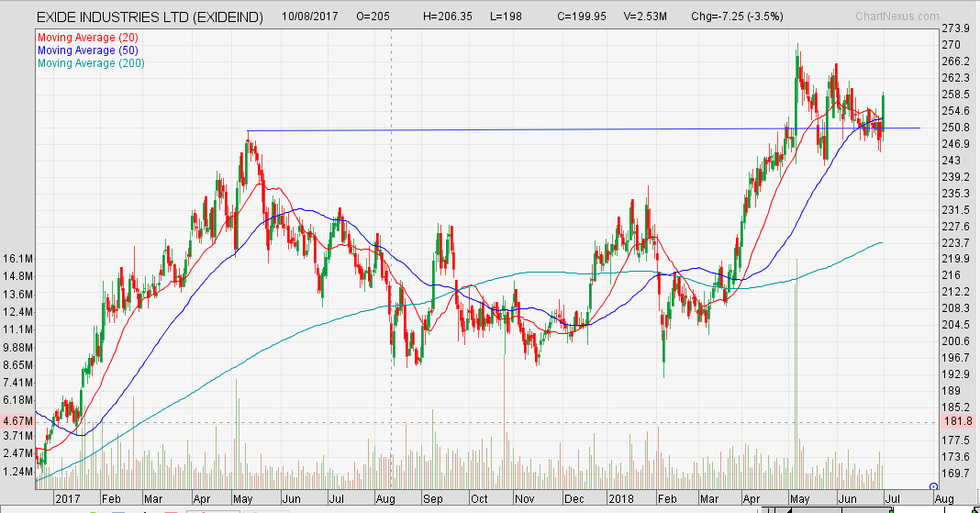Click the 223.7 price axis label
This screenshot has height=513, width=980.
955,242
